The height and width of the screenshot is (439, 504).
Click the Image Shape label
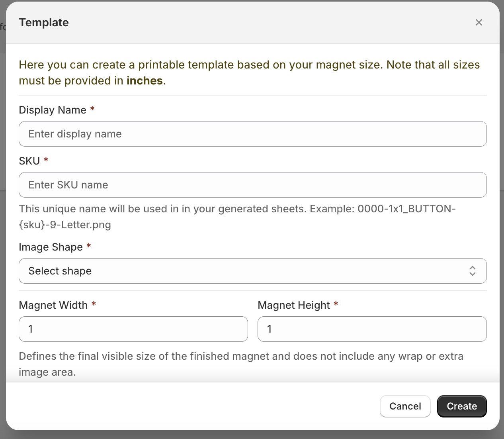click(x=51, y=247)
